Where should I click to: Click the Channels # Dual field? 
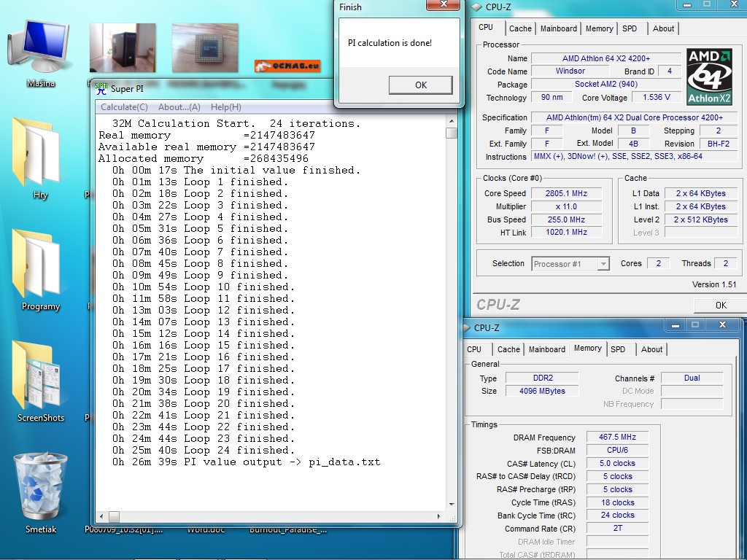[692, 378]
